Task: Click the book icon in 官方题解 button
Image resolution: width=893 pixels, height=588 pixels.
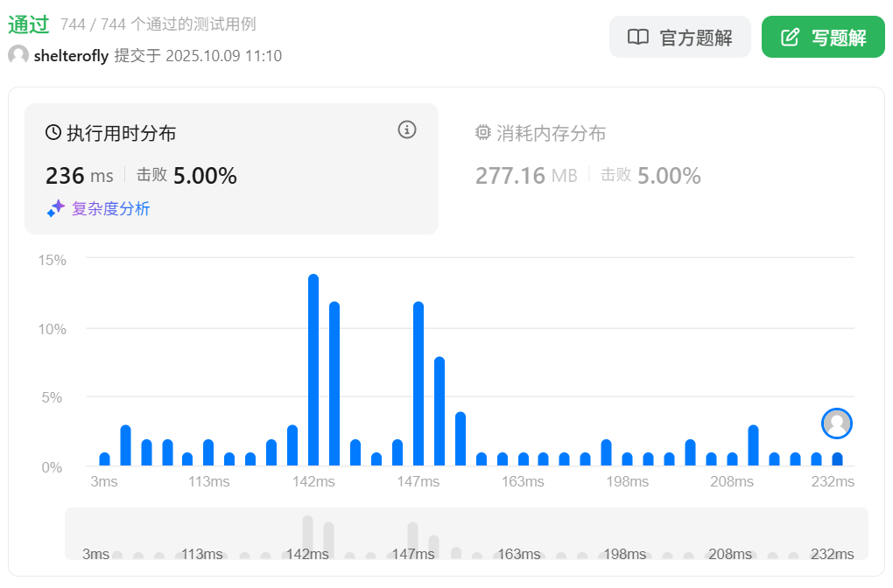Action: coord(638,38)
